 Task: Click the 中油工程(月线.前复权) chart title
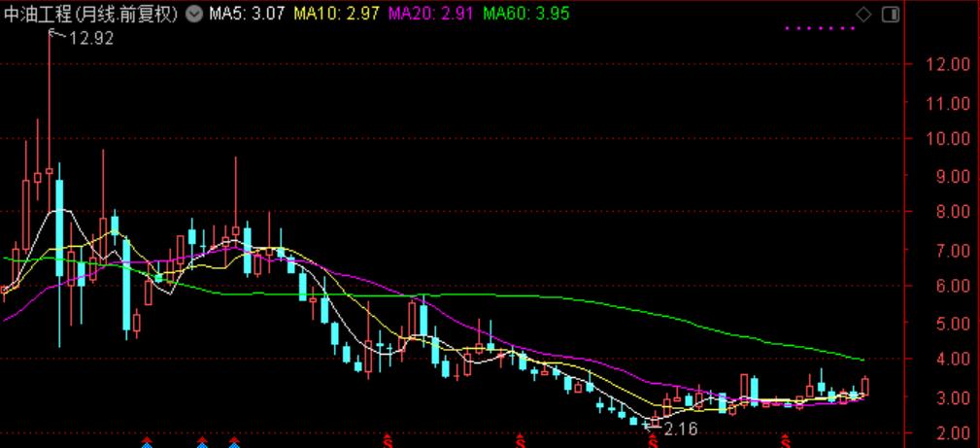point(91,14)
